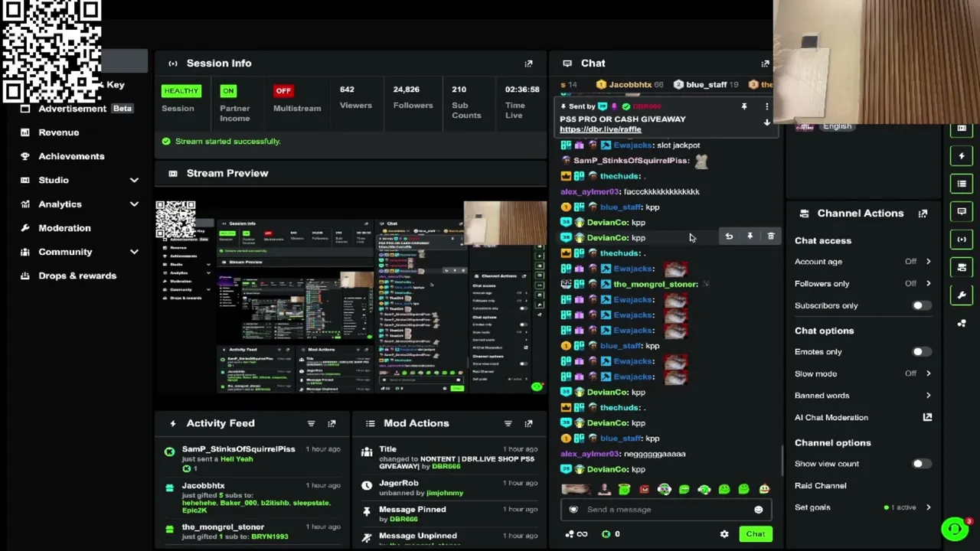
Task: Open Advertisement Beta page
Action: click(x=77, y=109)
